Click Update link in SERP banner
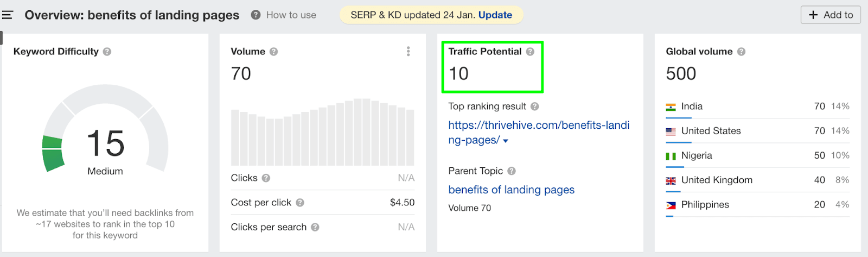Screen dimensions: 868x257 pos(495,15)
